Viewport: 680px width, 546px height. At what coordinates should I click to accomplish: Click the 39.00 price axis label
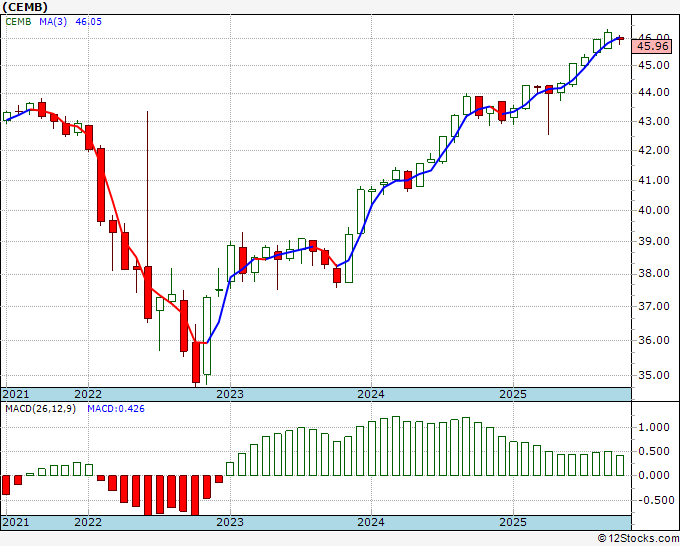tap(654, 242)
